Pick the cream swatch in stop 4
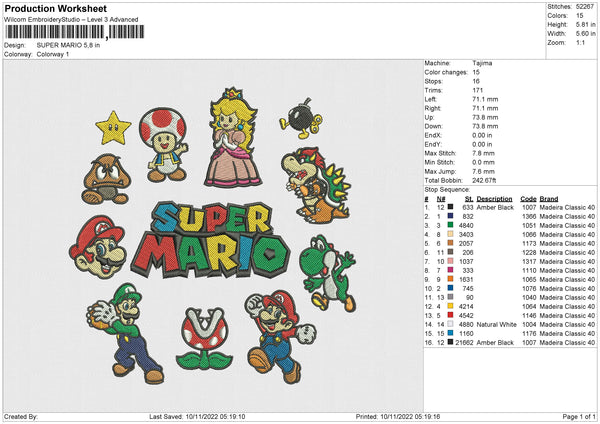The image size is (600, 424). tap(450, 234)
